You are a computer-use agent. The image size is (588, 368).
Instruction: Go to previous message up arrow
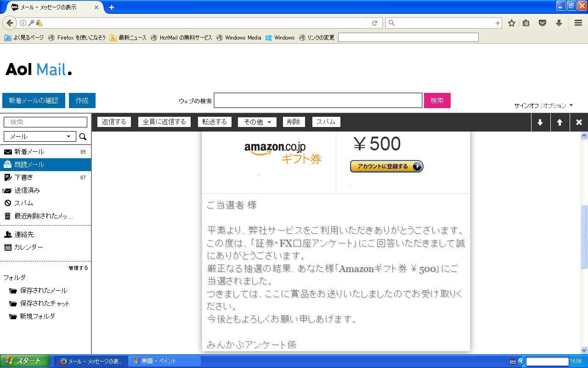pyautogui.click(x=560, y=122)
